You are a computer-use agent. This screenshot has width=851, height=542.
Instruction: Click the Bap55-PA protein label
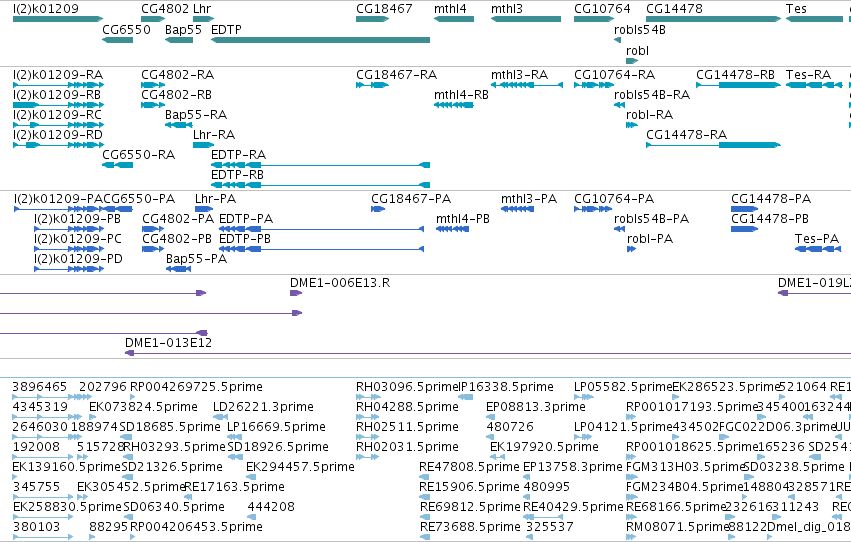196,259
